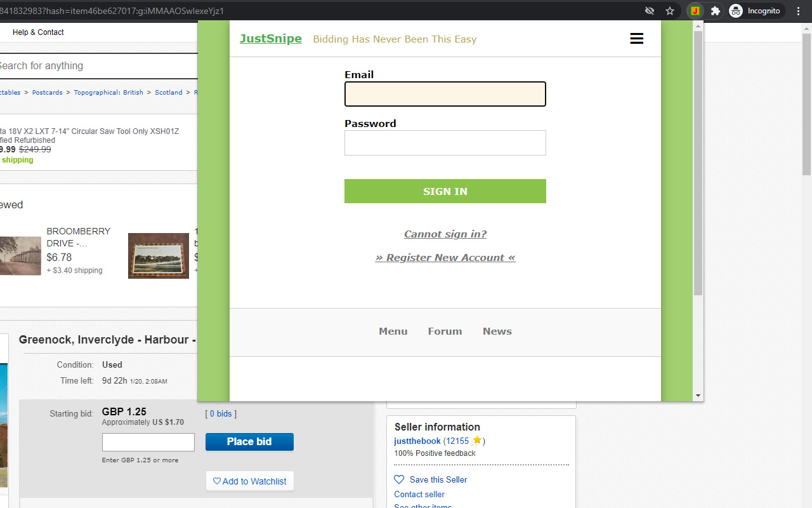Click the bid amount input field

point(148,442)
